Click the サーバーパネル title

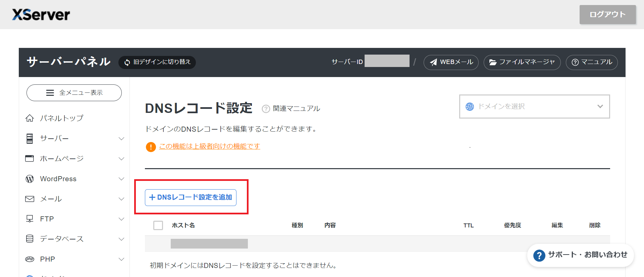tap(68, 62)
